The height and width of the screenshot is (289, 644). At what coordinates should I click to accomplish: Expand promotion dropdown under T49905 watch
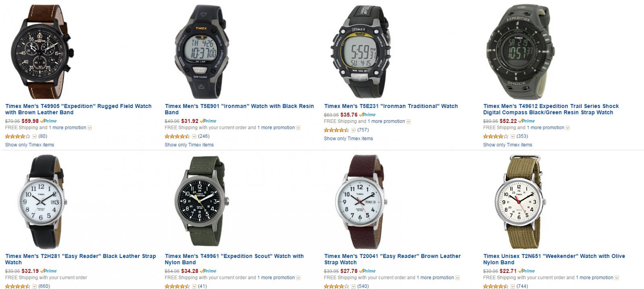coord(89,128)
